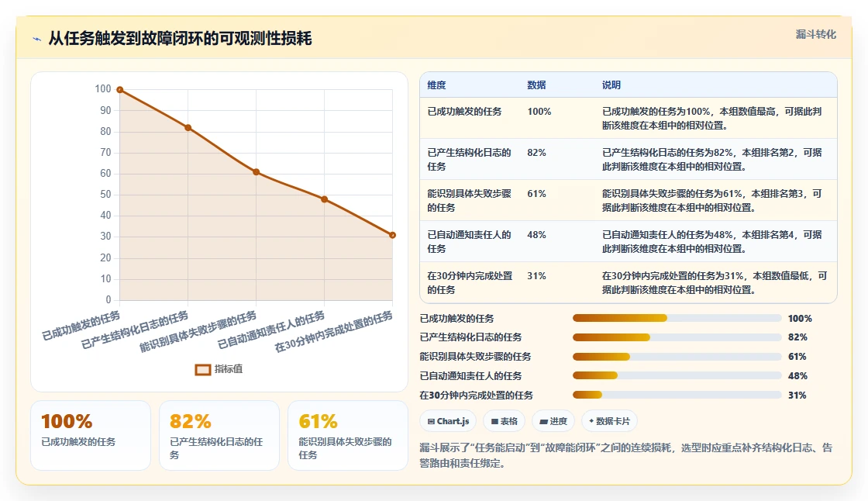Click the 48% value beside progress bars
Screen dimensions: 868x501
click(x=797, y=375)
